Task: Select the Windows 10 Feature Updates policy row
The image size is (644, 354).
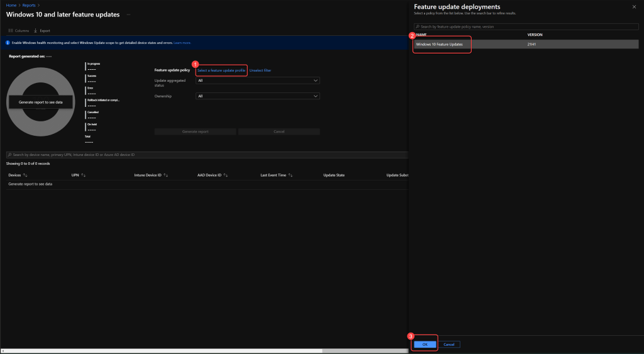Action: pos(440,44)
